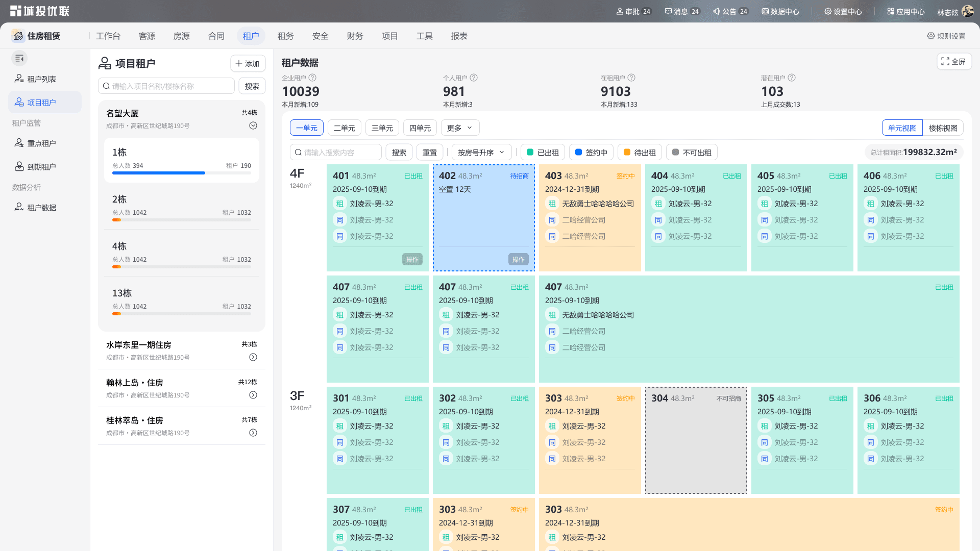Toggle the 已出租 status filter
This screenshot has width=980, height=551.
pyautogui.click(x=543, y=152)
